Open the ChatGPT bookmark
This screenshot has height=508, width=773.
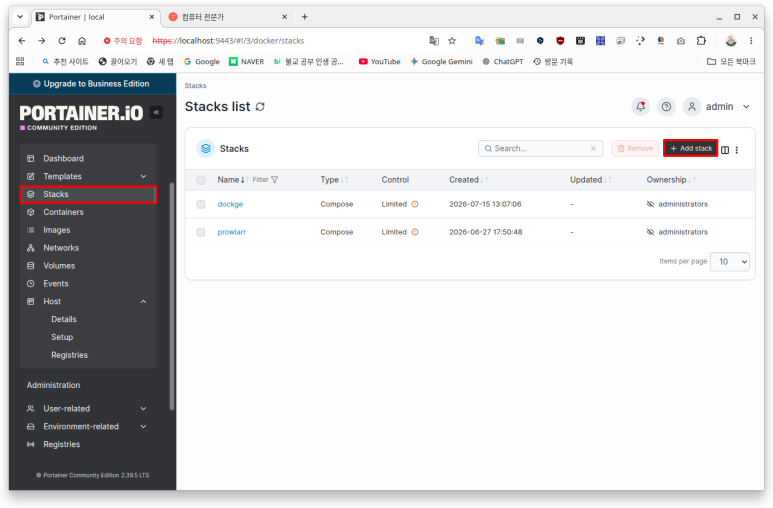[x=503, y=62]
